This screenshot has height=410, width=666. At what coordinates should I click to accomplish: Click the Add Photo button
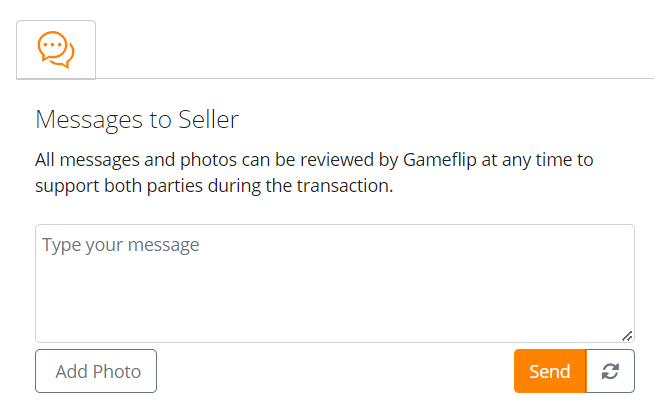(96, 371)
